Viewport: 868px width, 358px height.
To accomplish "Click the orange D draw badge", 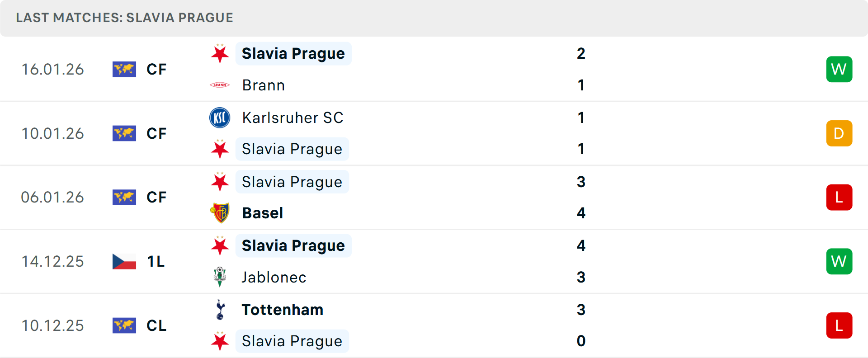I will [x=839, y=133].
